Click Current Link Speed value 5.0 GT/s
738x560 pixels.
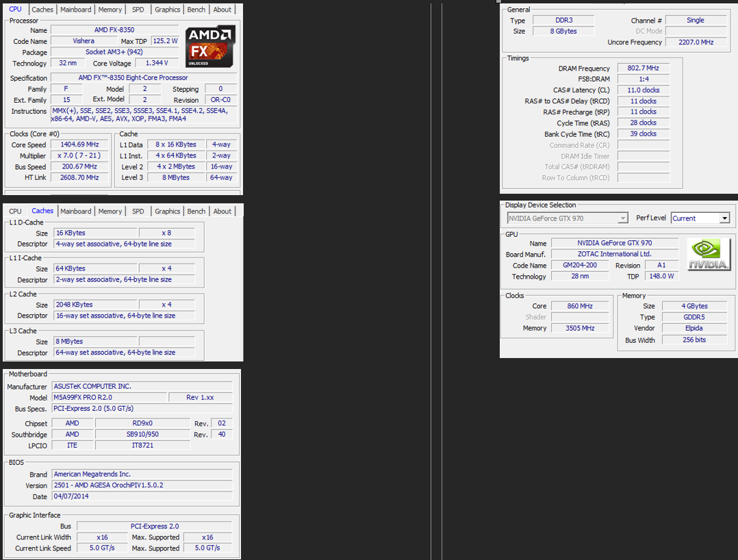click(x=102, y=548)
